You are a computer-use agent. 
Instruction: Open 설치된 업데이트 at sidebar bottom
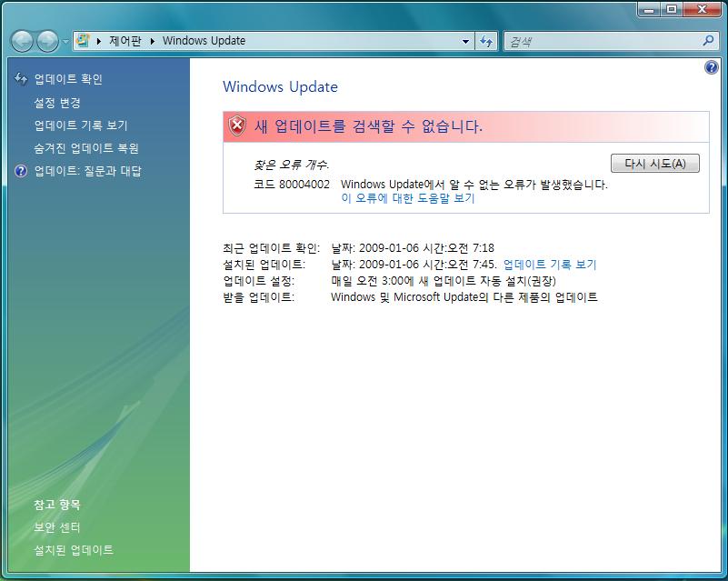coord(74,550)
